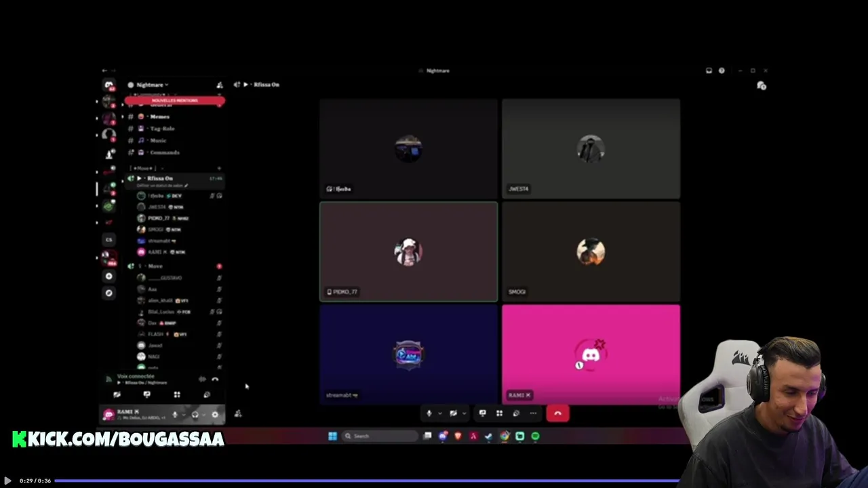Viewport: 868px width, 488px height.
Task: Select user FLASH in Move channel
Action: [180, 334]
